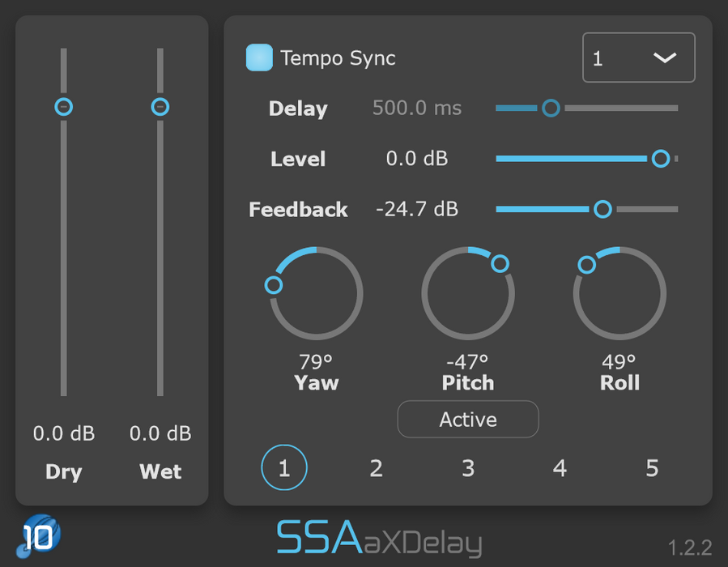Click the Yaw rotary knob
The image size is (728, 567).
(316, 293)
